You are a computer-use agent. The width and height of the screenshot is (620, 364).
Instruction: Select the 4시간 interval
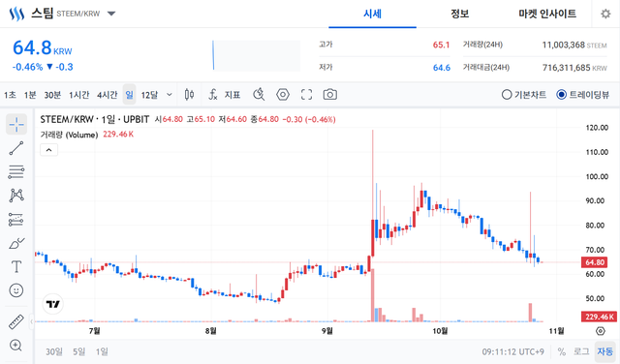108,95
